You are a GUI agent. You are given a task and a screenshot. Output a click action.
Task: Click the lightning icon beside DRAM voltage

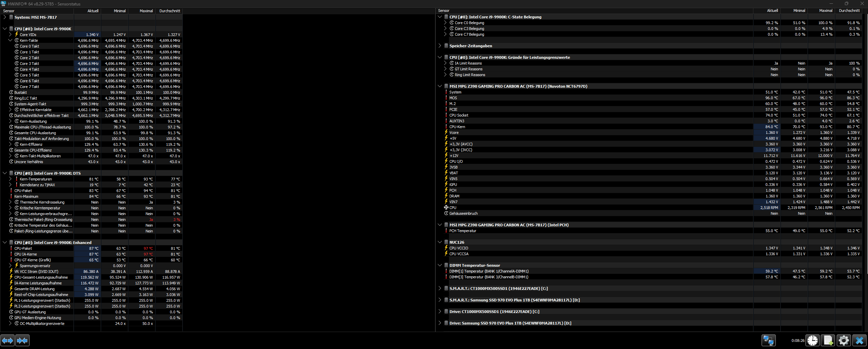[446, 196]
